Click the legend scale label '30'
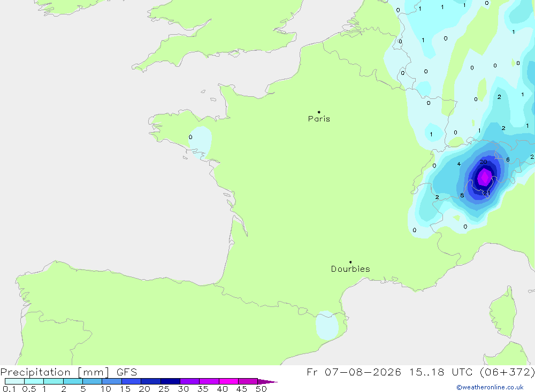Screen dimensions: 535x392 tap(183, 389)
